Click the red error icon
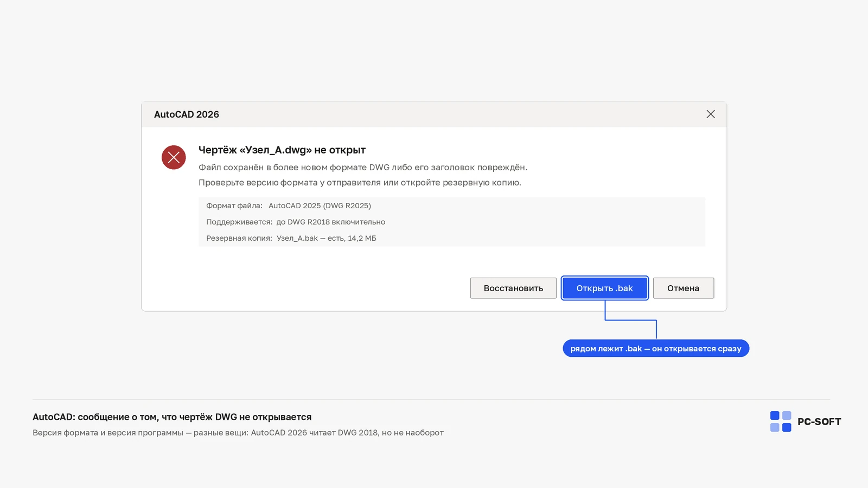Screen dimensions: 868x488 [174, 157]
